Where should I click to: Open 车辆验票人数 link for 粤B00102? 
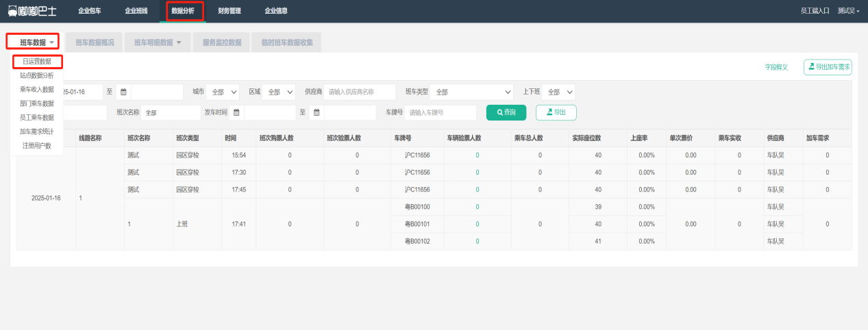[x=478, y=241]
